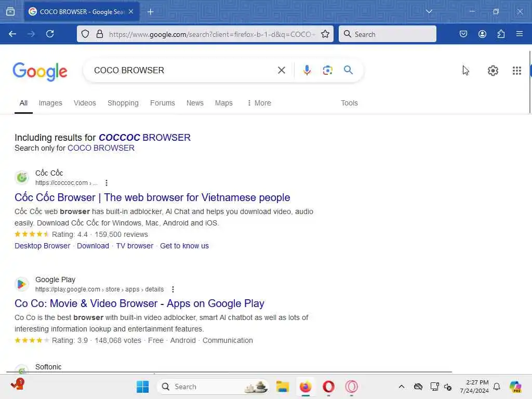Image resolution: width=532 pixels, height=399 pixels.
Task: Switch to the Videos tab
Action: (x=85, y=103)
